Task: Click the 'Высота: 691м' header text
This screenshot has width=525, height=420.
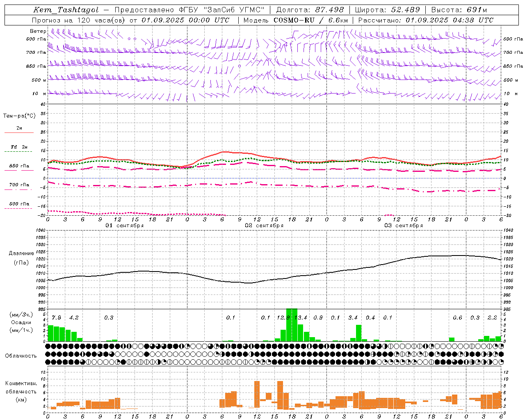Action: click(459, 10)
